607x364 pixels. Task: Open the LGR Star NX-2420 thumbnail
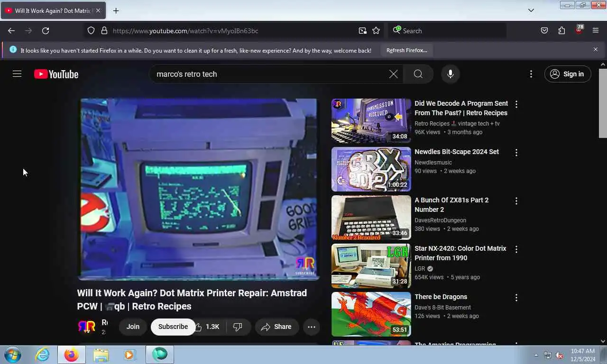point(371,266)
